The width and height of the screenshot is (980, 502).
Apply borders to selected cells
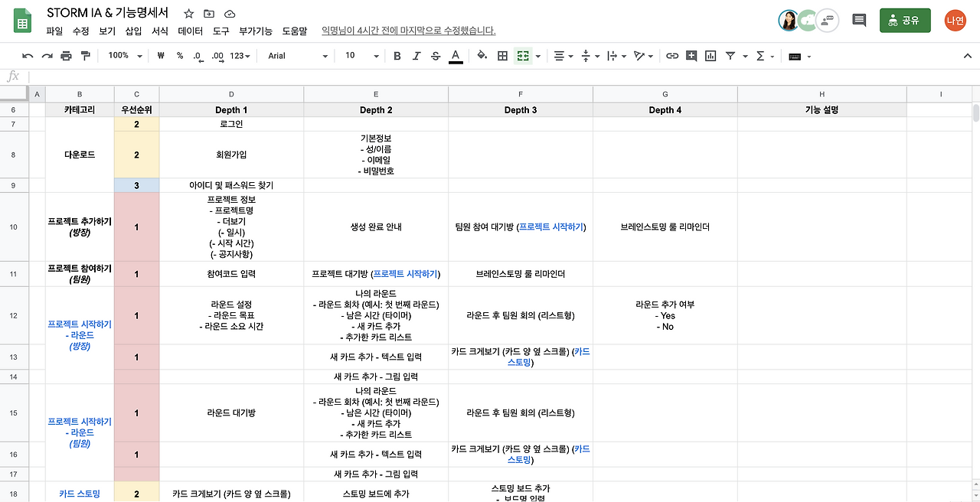(x=502, y=56)
